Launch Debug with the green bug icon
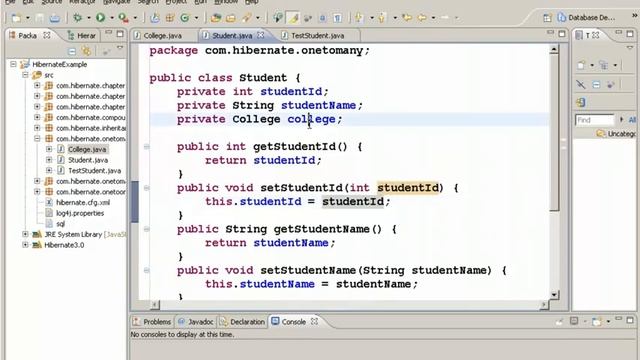640x360 pixels. point(77,18)
